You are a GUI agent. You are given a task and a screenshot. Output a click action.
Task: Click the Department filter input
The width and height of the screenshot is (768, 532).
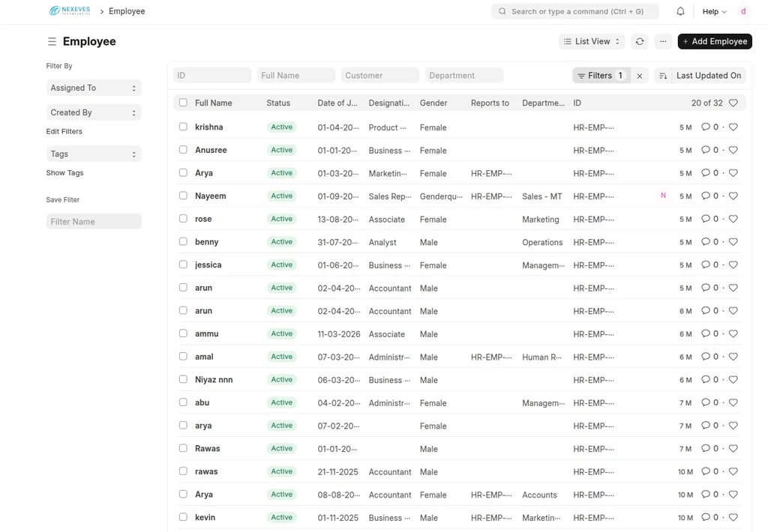click(x=464, y=76)
